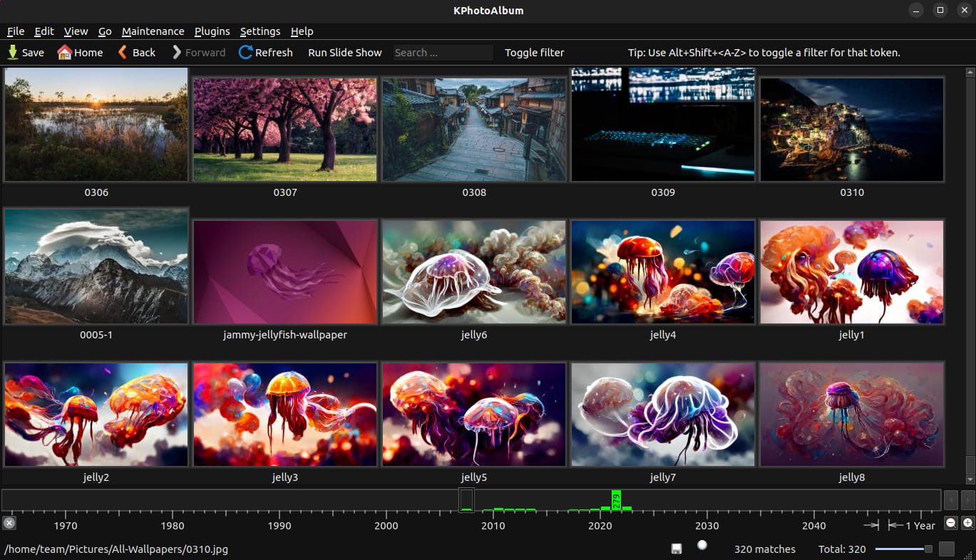Open the Plugins menu
Screen dimensions: 976x560
click(212, 31)
